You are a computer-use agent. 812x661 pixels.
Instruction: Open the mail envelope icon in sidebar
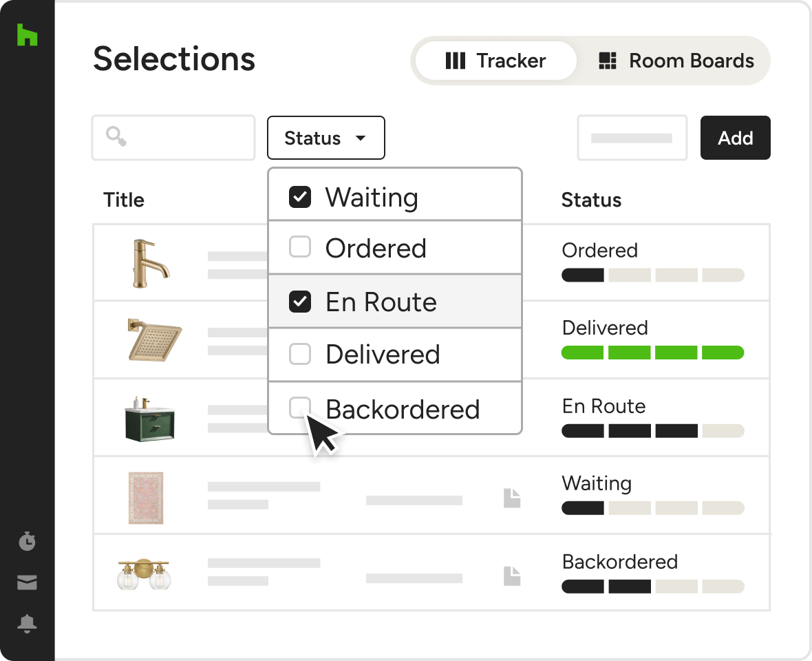point(27,583)
